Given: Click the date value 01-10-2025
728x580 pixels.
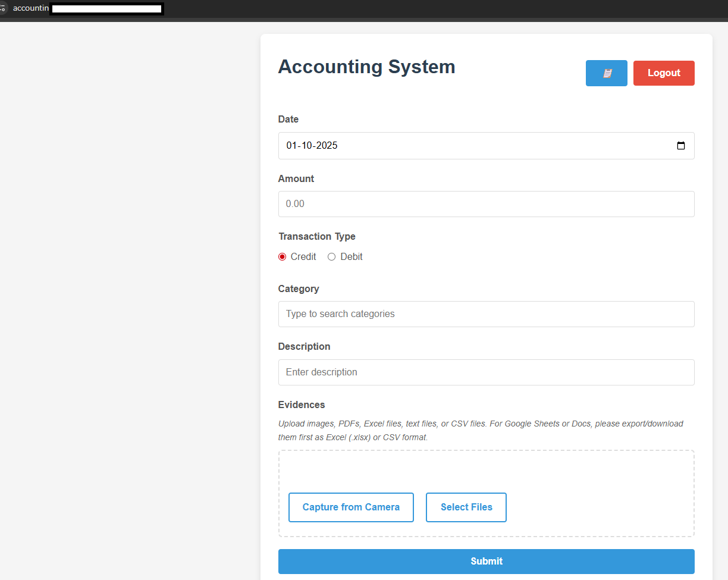Looking at the screenshot, I should (x=311, y=145).
